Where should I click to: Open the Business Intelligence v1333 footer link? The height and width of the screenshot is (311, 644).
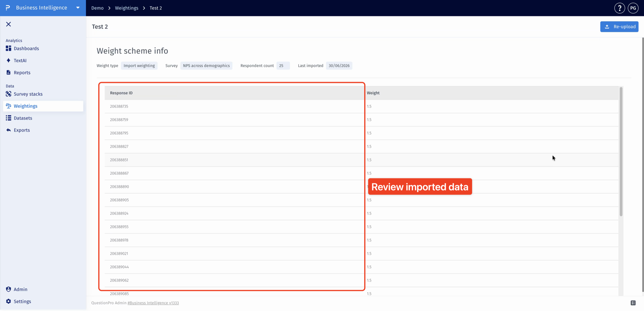tap(153, 303)
